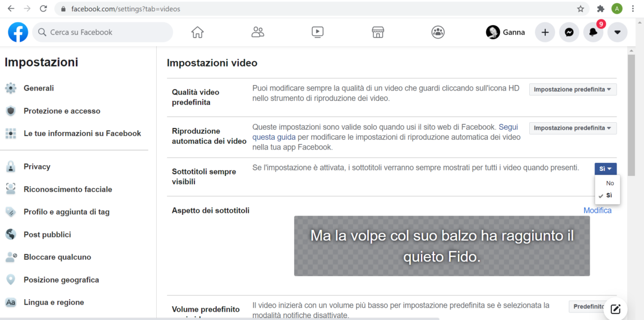Image resolution: width=644 pixels, height=320 pixels.
Task: Open the Watch video icon
Action: tap(318, 32)
